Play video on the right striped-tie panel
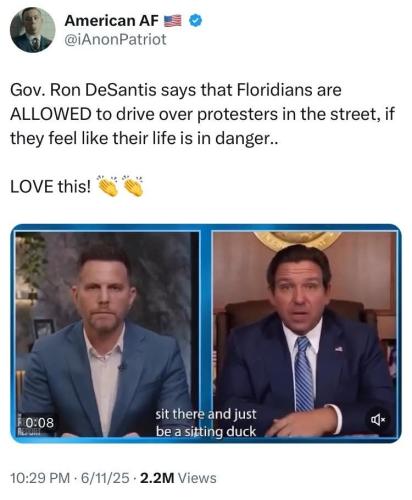This screenshot has height=500, width=412. 305,334
